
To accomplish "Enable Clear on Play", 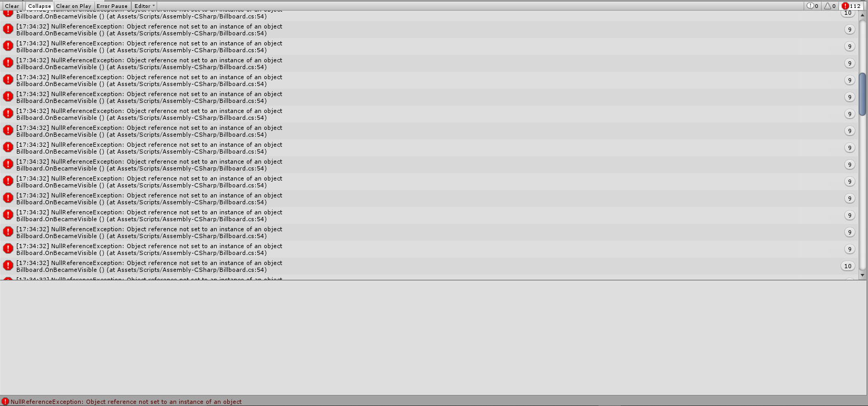I will pos(73,6).
